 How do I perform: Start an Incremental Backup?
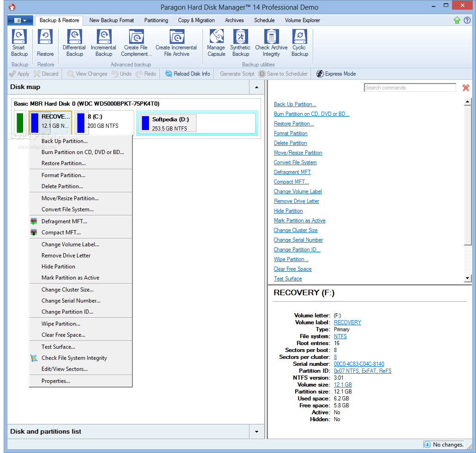(103, 43)
